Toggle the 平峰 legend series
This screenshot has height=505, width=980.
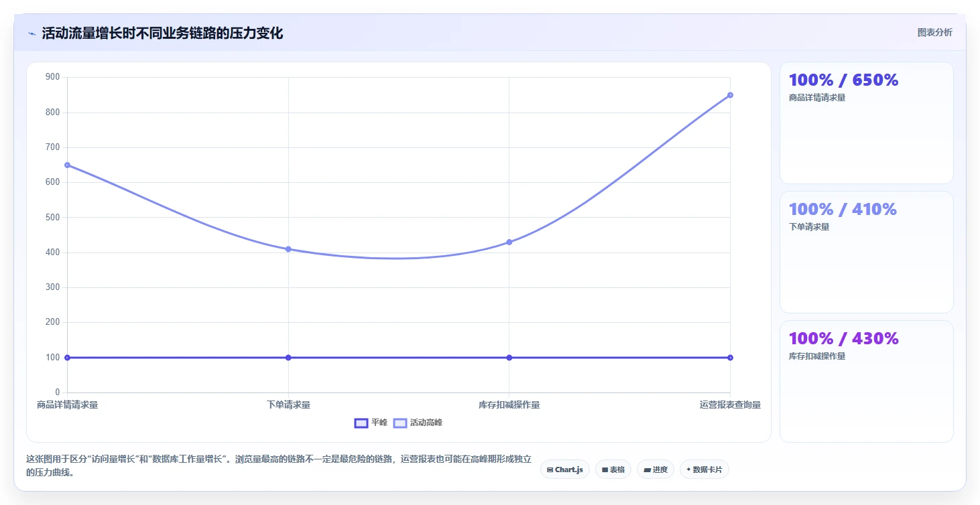click(371, 423)
